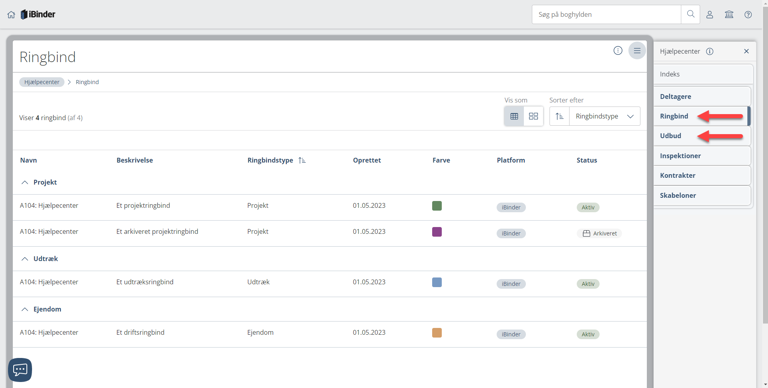
Task: Click the Navn column header
Action: [28, 160]
